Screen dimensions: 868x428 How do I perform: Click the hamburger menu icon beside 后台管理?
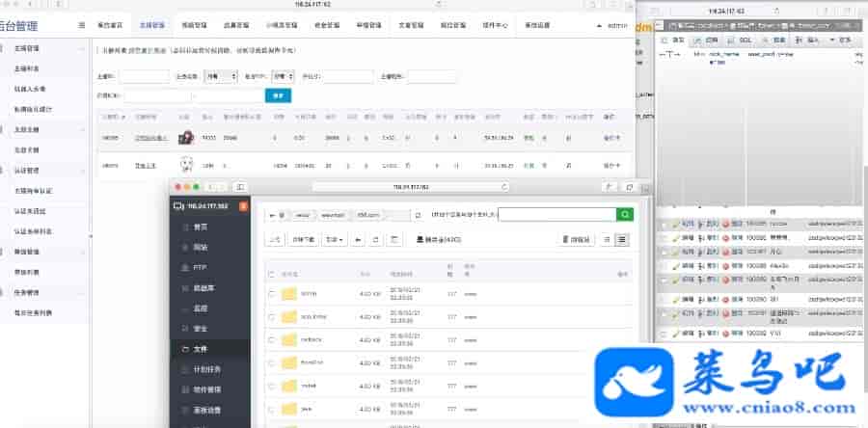79,24
